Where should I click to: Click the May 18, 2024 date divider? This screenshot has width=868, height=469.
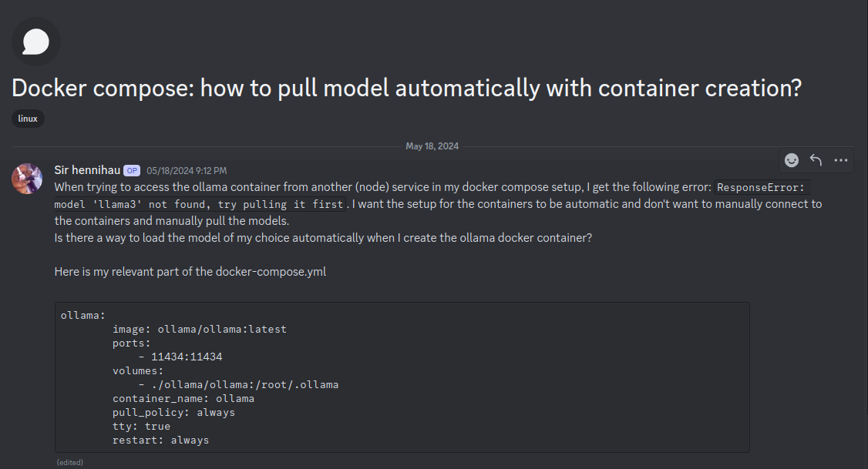(433, 146)
